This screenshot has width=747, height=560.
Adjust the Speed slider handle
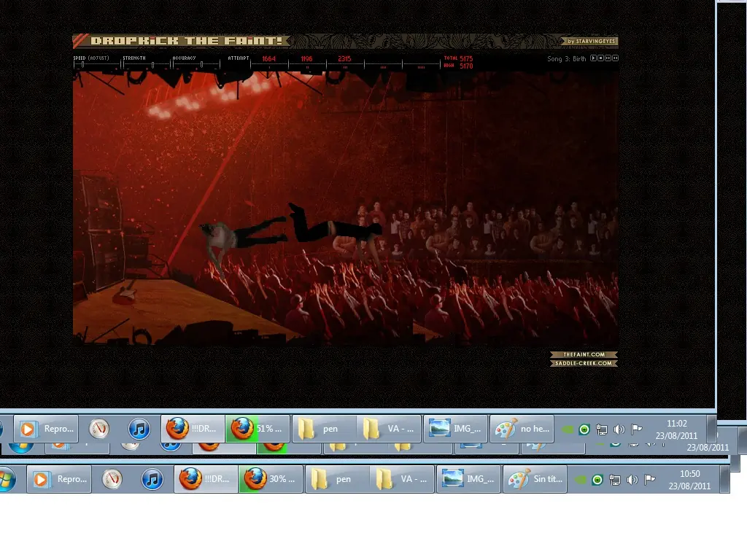[x=82, y=64]
